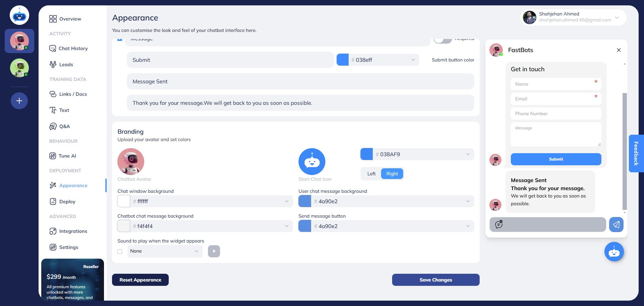Toggle the Required switch
Viewport: 644px width, 306px height.
click(x=443, y=40)
